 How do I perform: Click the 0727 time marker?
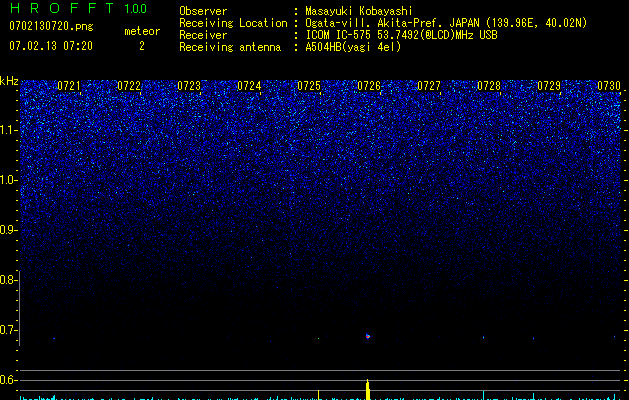(x=429, y=86)
